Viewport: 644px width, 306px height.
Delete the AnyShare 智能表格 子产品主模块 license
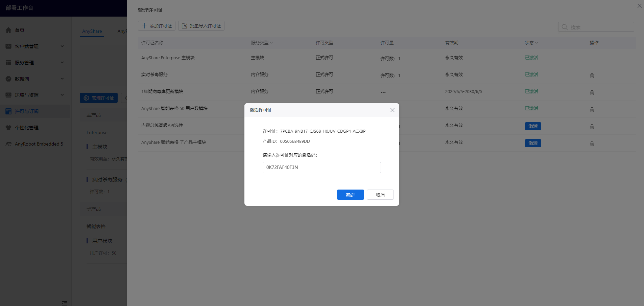tap(592, 143)
